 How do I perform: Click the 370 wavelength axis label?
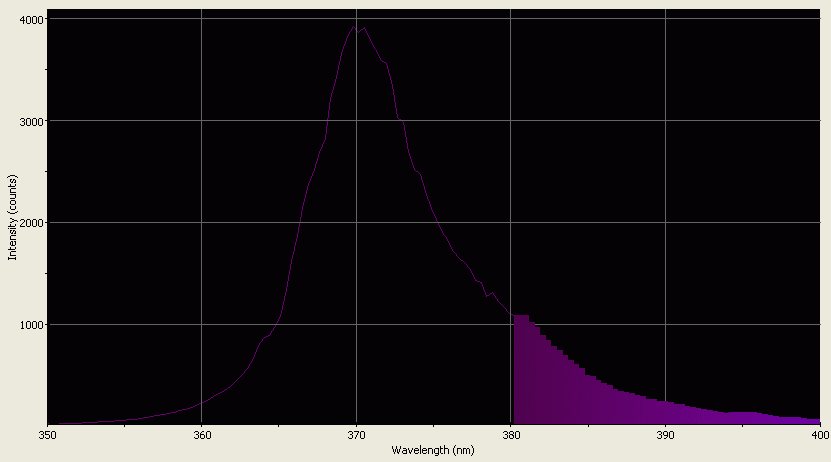coord(356,435)
